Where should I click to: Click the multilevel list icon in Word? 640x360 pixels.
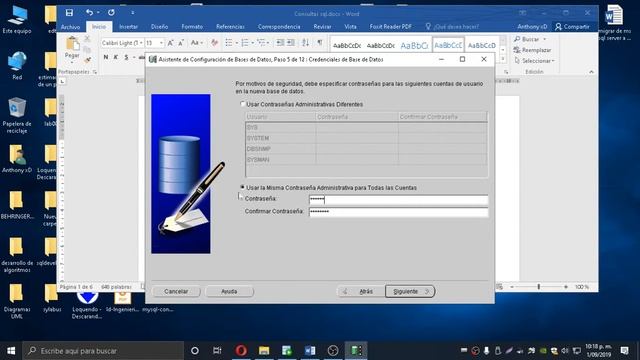point(261,43)
